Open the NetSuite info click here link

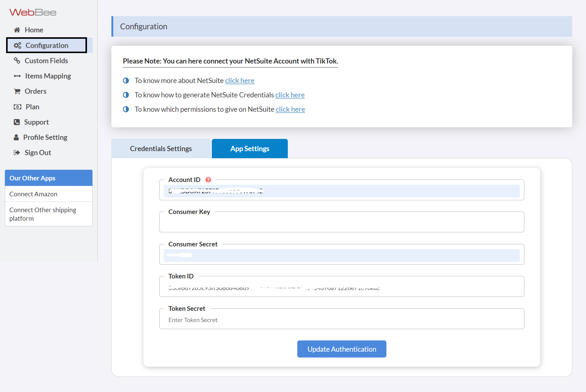(x=240, y=81)
